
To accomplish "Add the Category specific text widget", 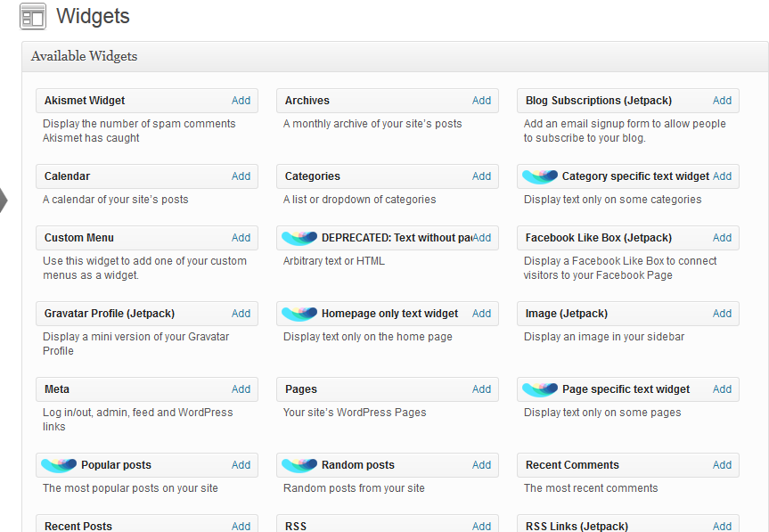I will tap(722, 176).
